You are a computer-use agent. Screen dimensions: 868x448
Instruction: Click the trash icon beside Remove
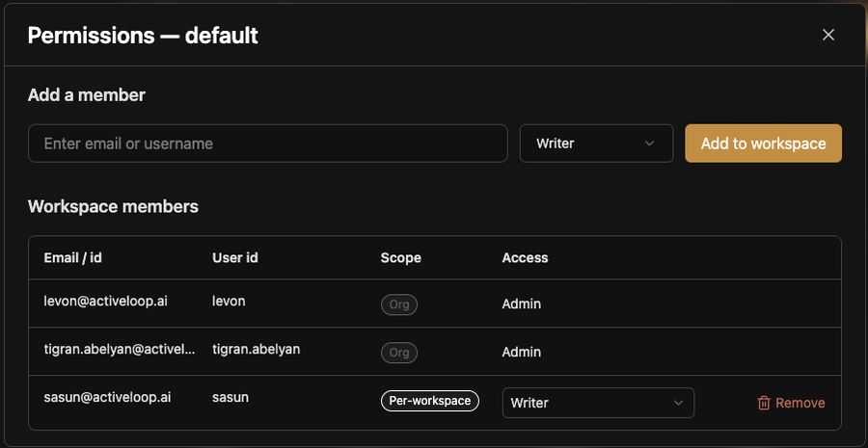(764, 403)
